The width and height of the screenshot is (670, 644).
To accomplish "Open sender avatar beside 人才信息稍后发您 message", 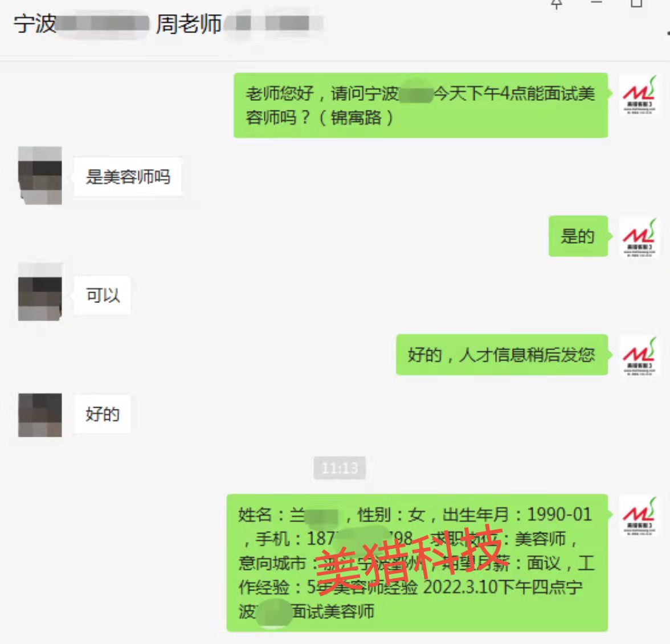I will point(639,355).
